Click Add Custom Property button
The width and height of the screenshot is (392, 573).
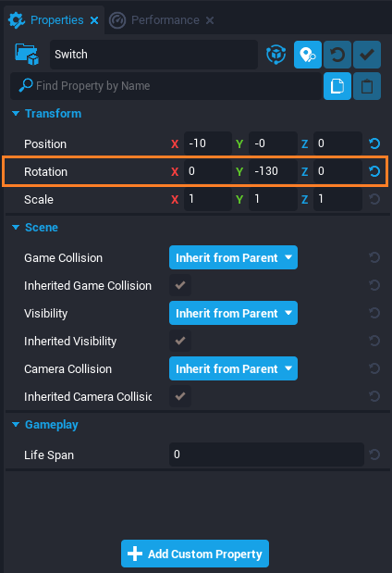click(195, 554)
